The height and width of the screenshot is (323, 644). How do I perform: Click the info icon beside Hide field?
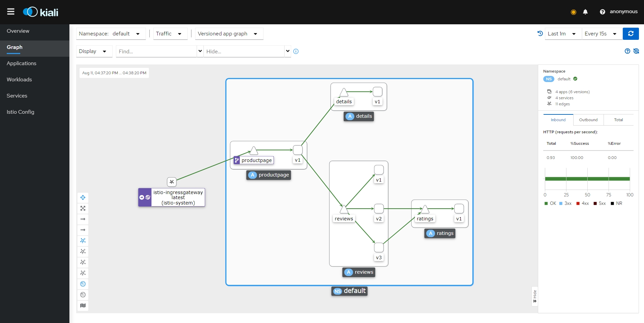tap(296, 51)
